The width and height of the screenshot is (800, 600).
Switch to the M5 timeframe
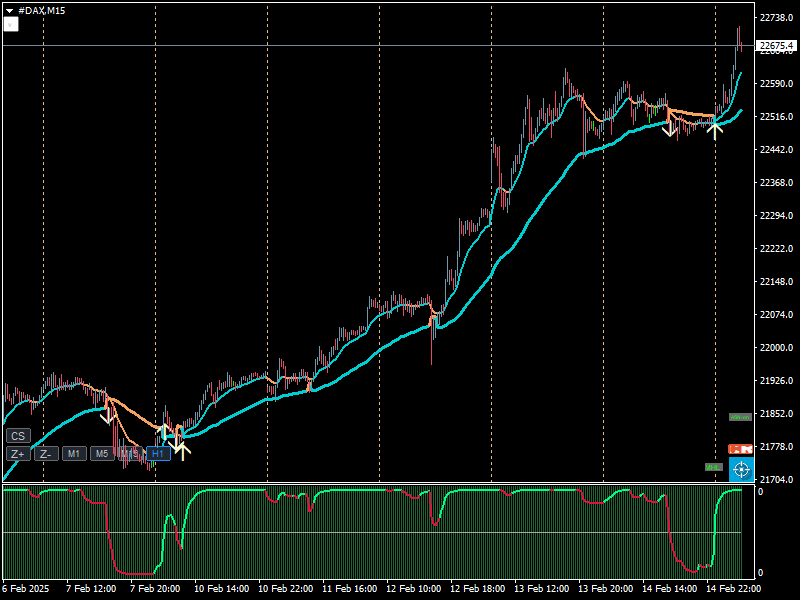click(x=102, y=454)
